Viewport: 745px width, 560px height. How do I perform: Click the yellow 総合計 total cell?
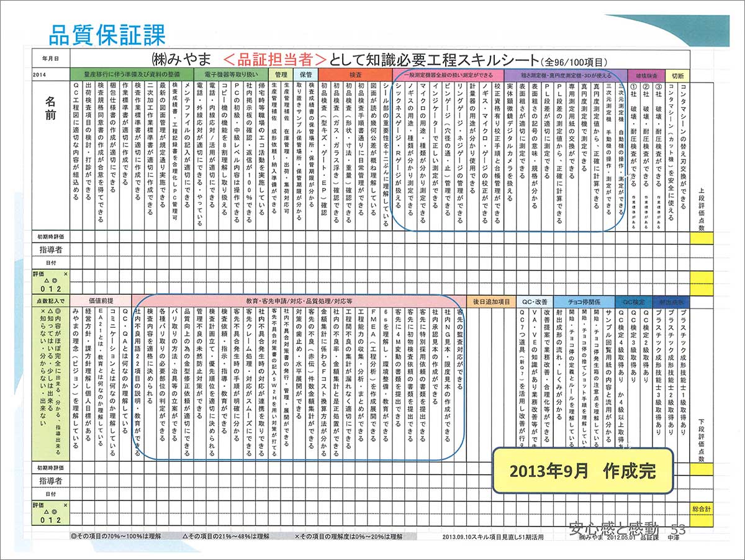(x=701, y=510)
